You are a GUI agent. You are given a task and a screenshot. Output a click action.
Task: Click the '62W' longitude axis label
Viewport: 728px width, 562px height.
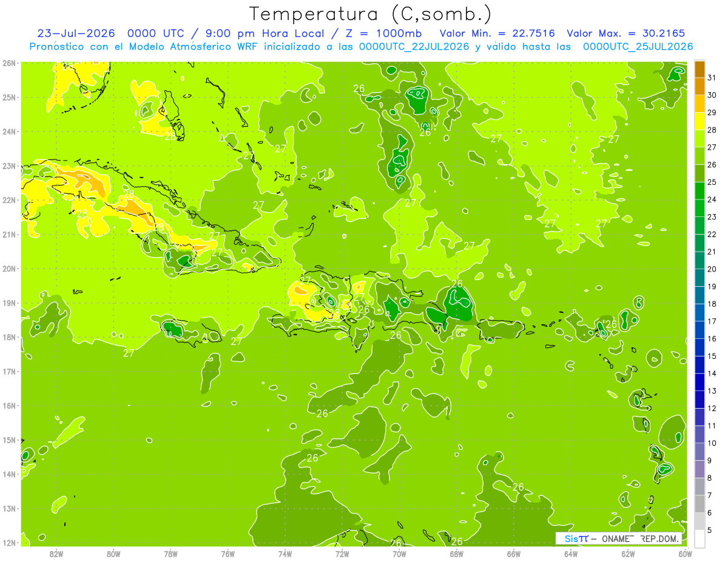point(628,554)
